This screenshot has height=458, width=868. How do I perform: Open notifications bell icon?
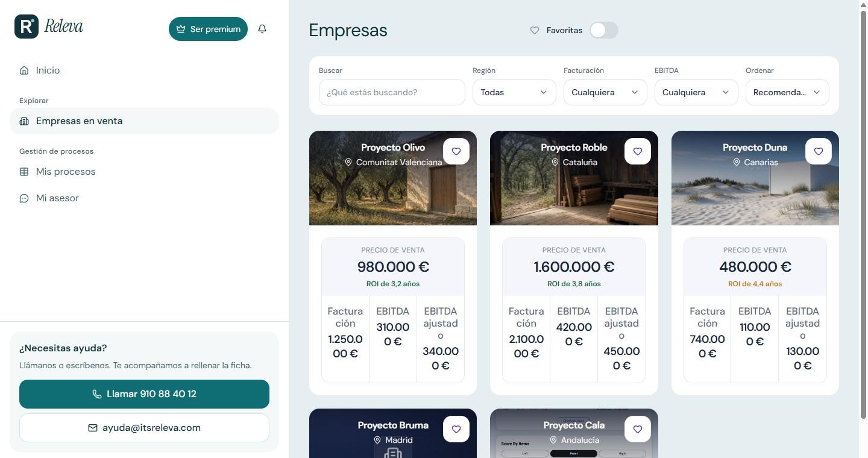coord(262,29)
